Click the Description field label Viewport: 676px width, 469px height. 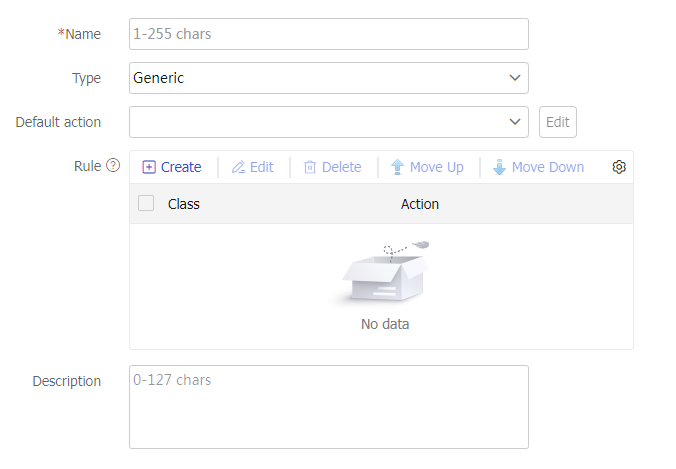(66, 381)
